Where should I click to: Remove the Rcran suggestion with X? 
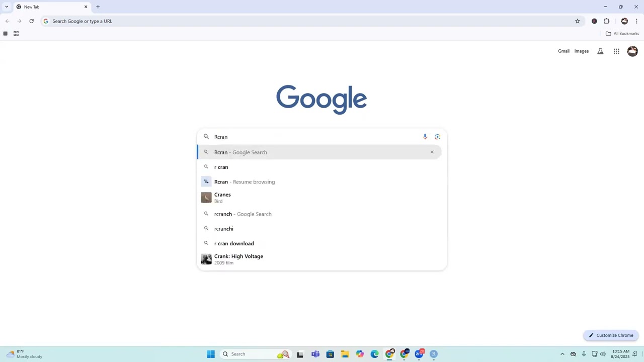[x=432, y=152]
